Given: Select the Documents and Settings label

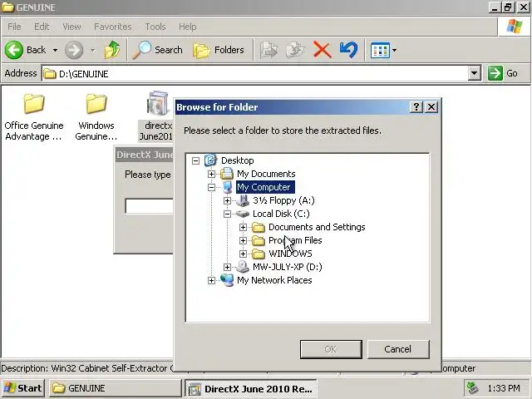Looking at the screenshot, I should (x=317, y=227).
